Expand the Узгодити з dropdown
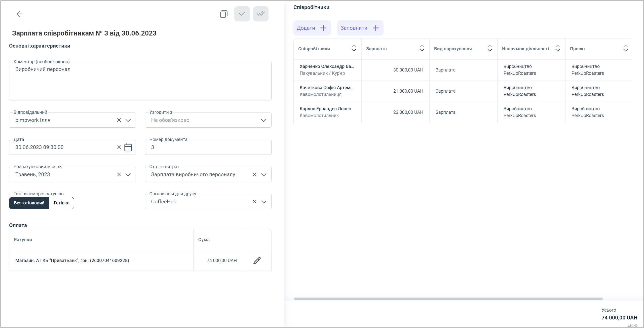The image size is (644, 328). click(x=263, y=120)
